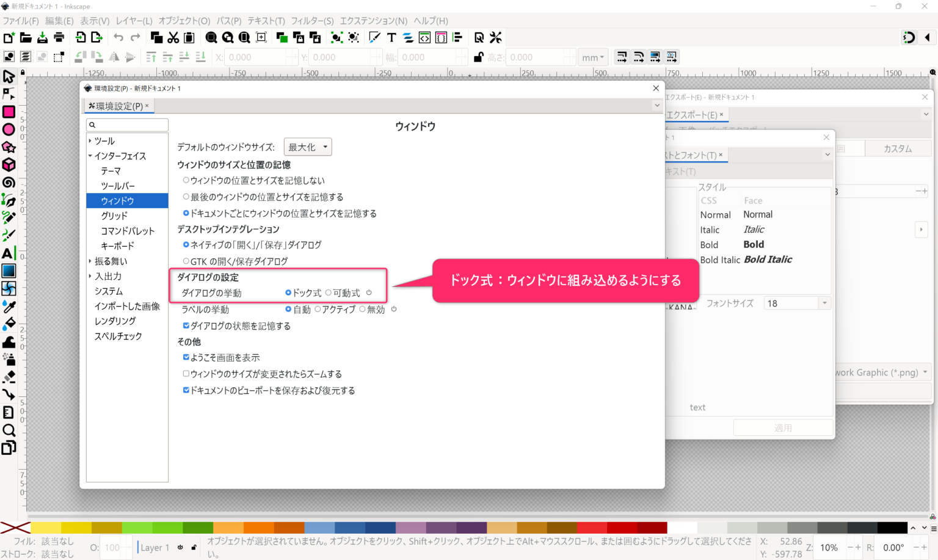Switch to the カスタム tab in export panel
938x560 pixels.
tap(898, 148)
